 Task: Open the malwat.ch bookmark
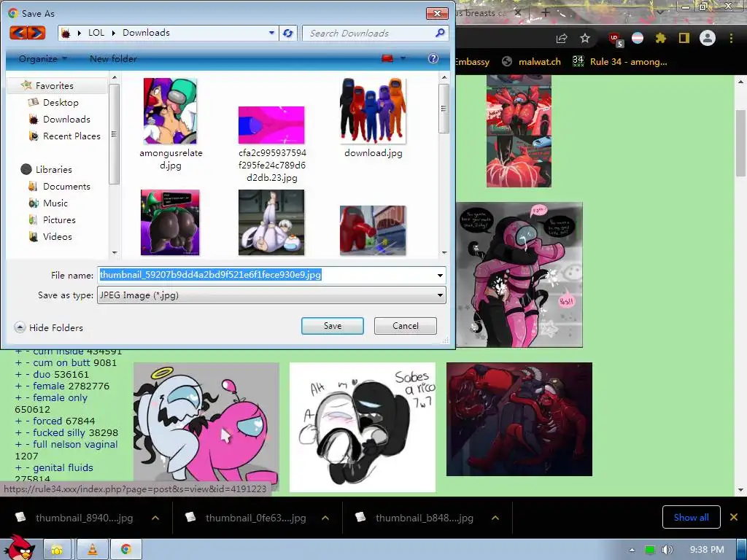(x=532, y=61)
